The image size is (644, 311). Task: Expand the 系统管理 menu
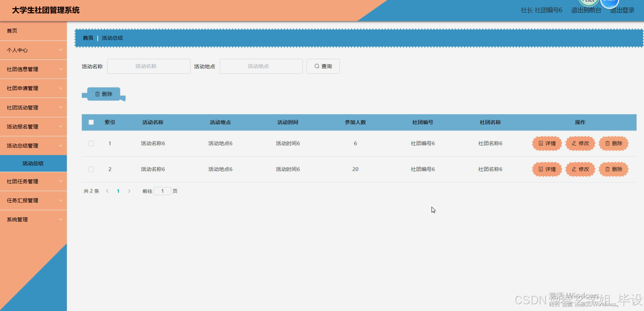(33, 220)
